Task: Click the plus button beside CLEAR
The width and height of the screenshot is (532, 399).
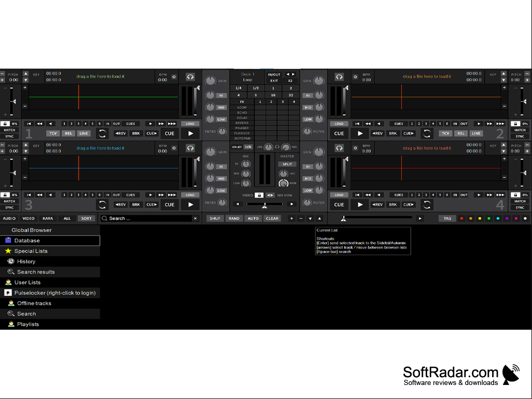Action: (292, 218)
